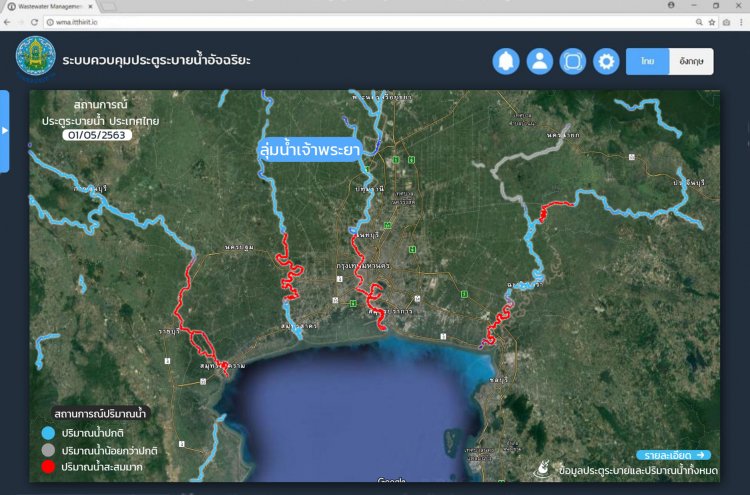This screenshot has height=495, width=750.
Task: Bookmark page with the star icon
Action: coord(712,21)
